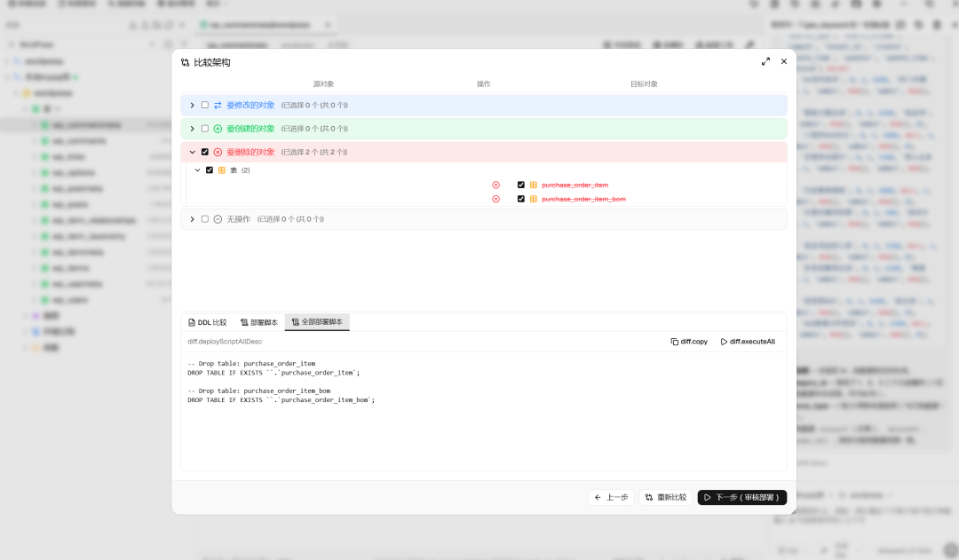Click the DROP TABLE purchase_order_item_bom statement line
959x560 pixels.
281,400
